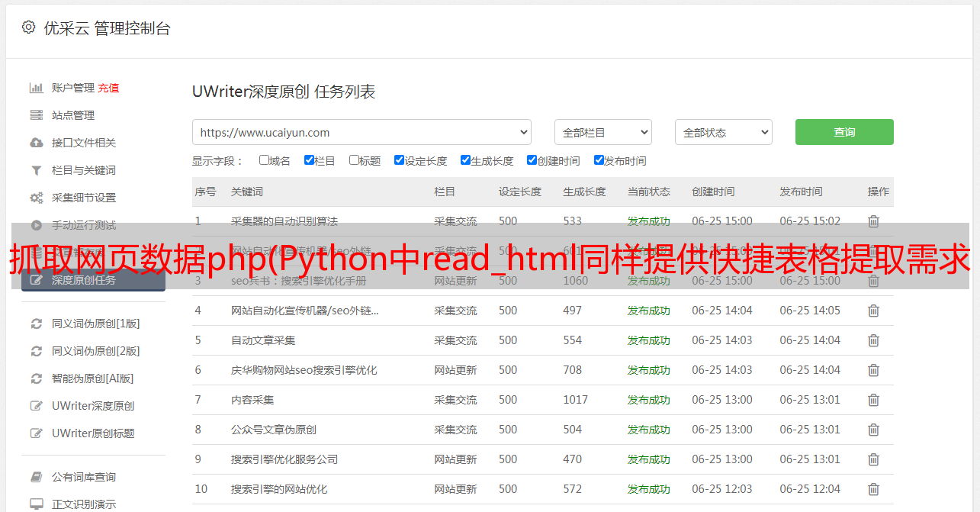Click keyword 庆华购物网站seo搜索引擎优化
The image size is (980, 512).
point(304,370)
